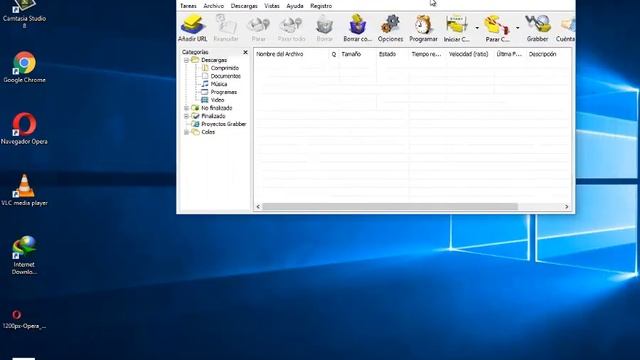Select the Documentos category
Image resolution: width=640 pixels, height=360 pixels.
coord(226,76)
